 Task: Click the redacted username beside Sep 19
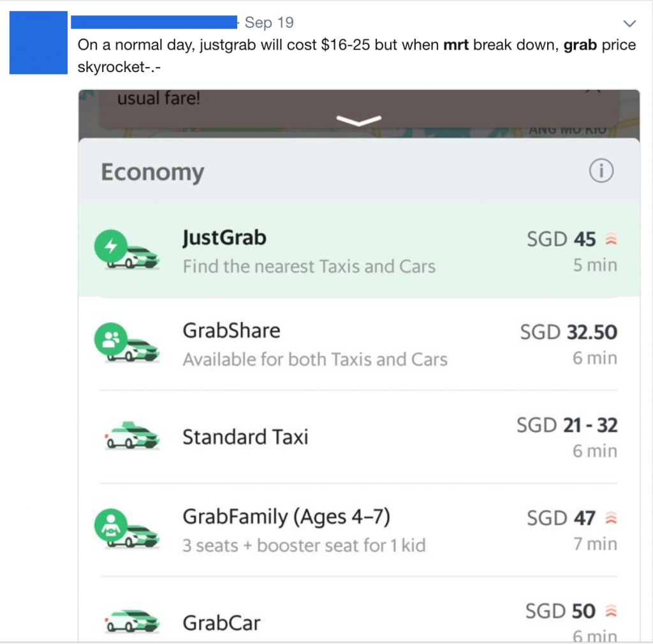pos(154,22)
